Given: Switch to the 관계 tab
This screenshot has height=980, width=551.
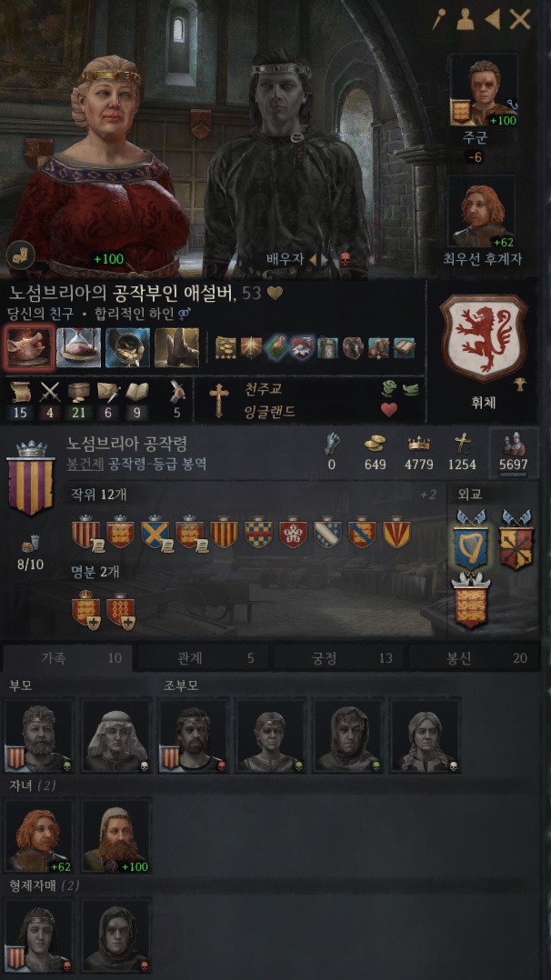Looking at the screenshot, I should click(205, 657).
